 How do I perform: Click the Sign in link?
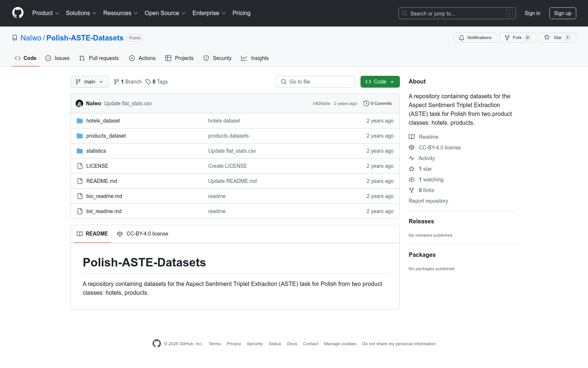[x=533, y=13]
